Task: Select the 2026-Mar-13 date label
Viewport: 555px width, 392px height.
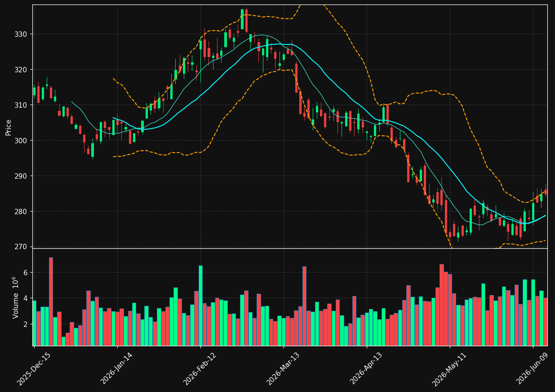Action: (x=284, y=369)
